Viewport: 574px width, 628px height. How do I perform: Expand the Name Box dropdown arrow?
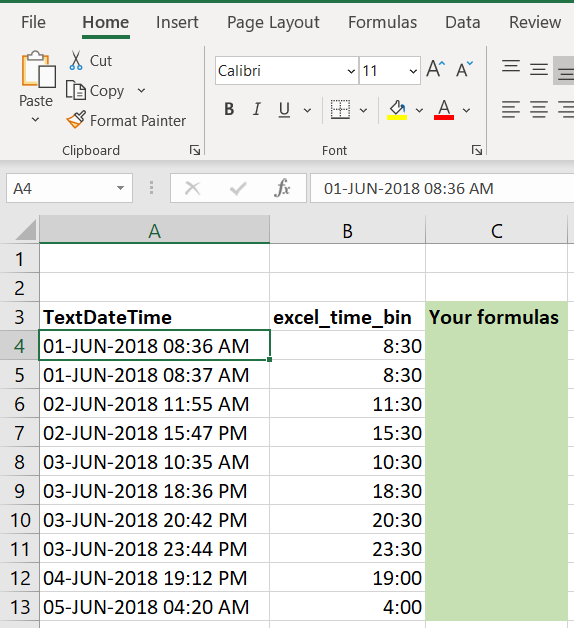120,188
